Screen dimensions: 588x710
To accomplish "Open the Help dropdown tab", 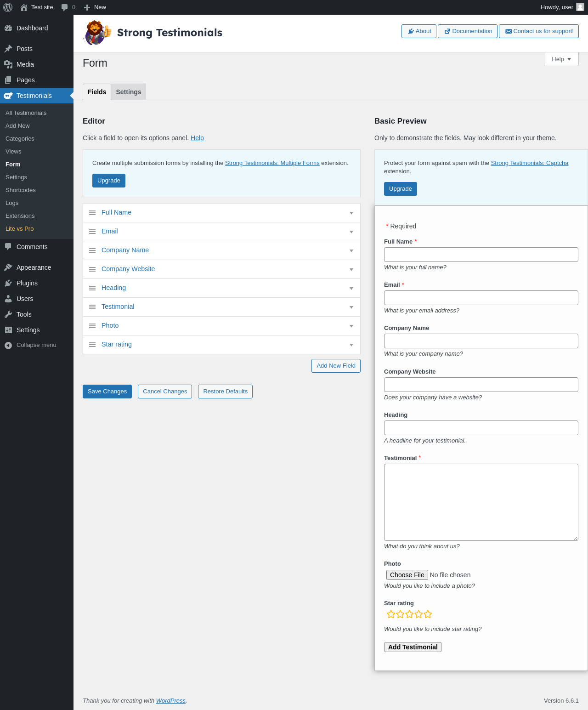I will click(561, 59).
